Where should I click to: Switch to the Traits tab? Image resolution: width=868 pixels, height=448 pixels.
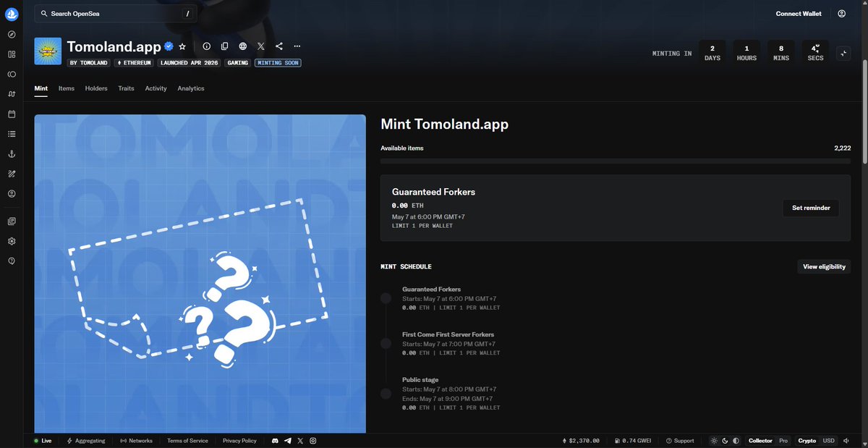(126, 88)
